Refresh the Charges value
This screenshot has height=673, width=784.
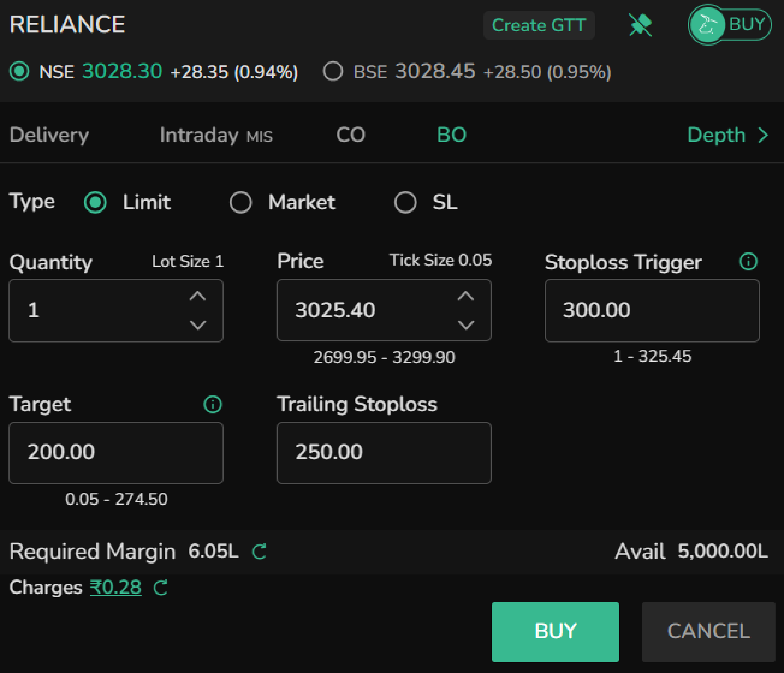point(161,588)
